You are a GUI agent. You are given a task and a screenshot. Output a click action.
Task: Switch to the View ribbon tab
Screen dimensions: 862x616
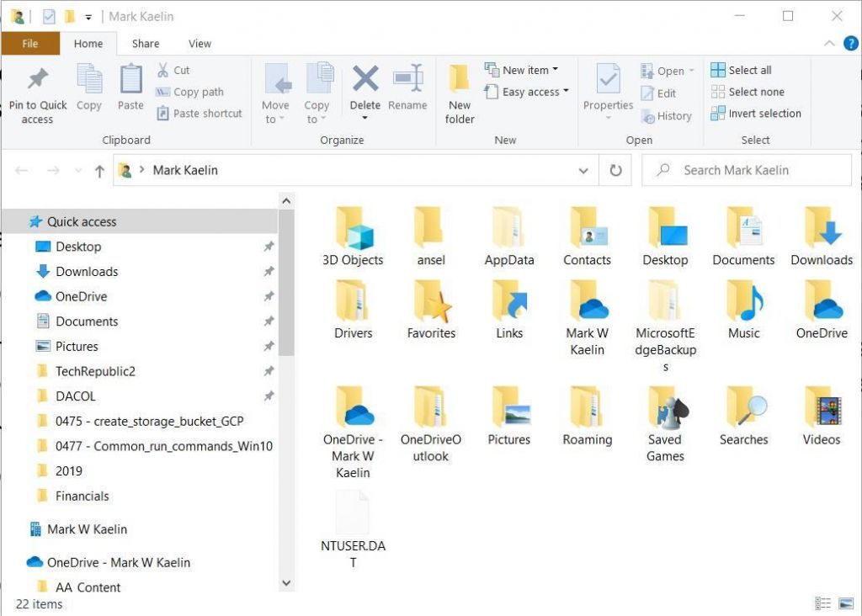coord(200,43)
